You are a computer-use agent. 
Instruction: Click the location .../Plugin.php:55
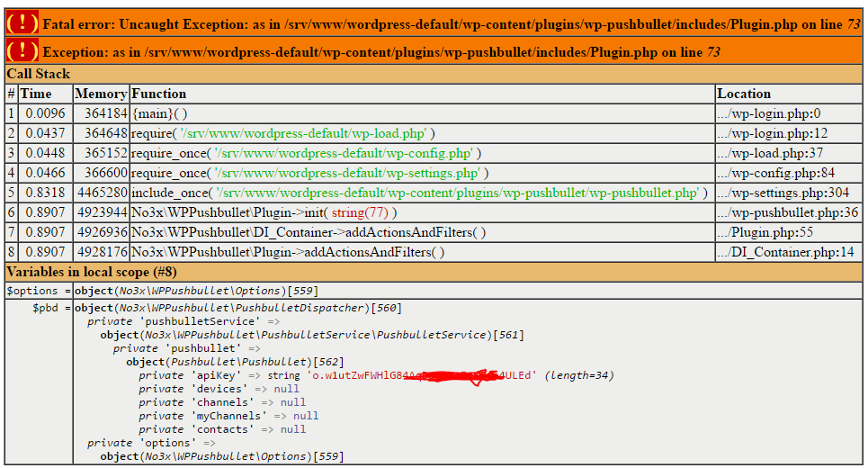click(765, 232)
